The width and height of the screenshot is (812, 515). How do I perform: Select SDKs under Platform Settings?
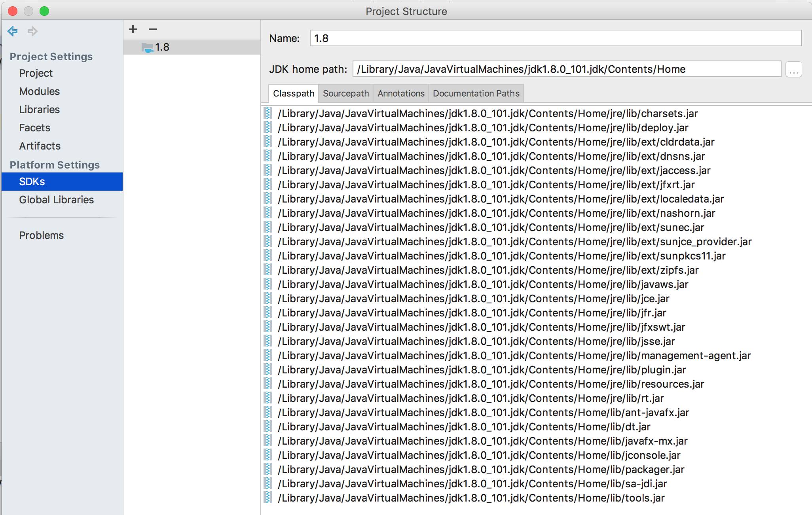coord(62,182)
